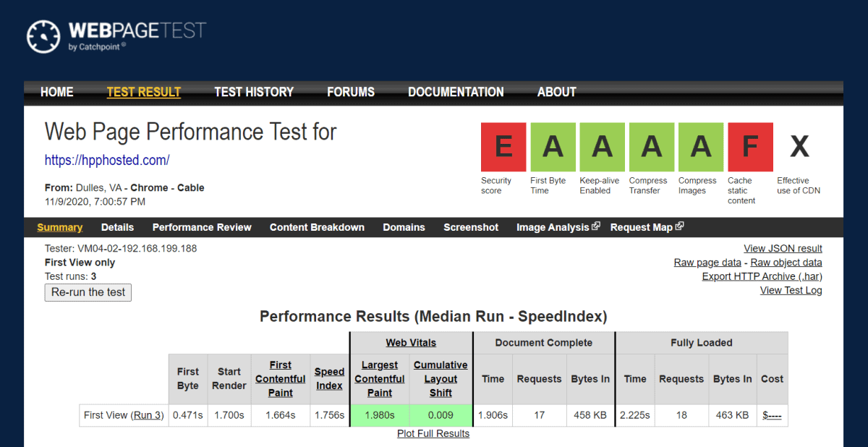The image size is (868, 447).
Task: Click the $---- cost link
Action: [x=772, y=415]
